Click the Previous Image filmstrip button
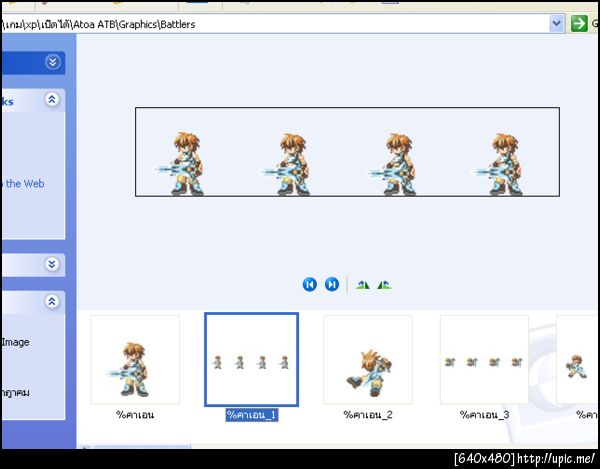The image size is (600, 469). [x=310, y=285]
